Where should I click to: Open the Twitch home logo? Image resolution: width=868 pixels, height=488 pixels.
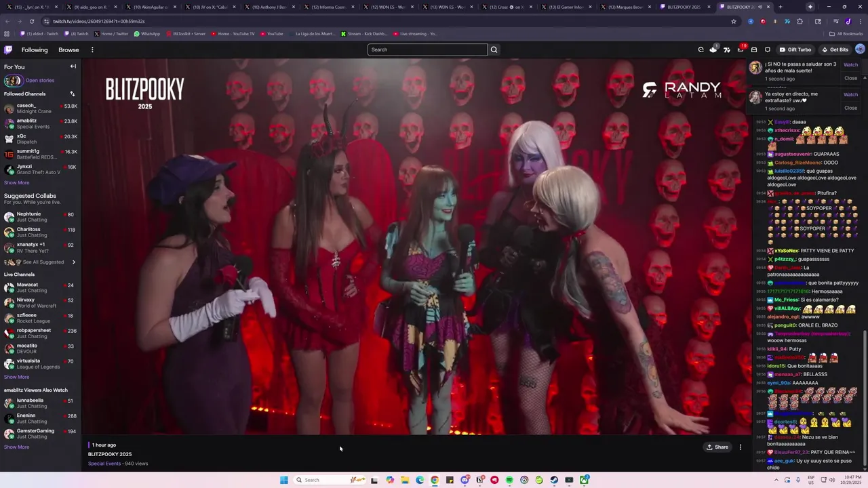pyautogui.click(x=8, y=49)
